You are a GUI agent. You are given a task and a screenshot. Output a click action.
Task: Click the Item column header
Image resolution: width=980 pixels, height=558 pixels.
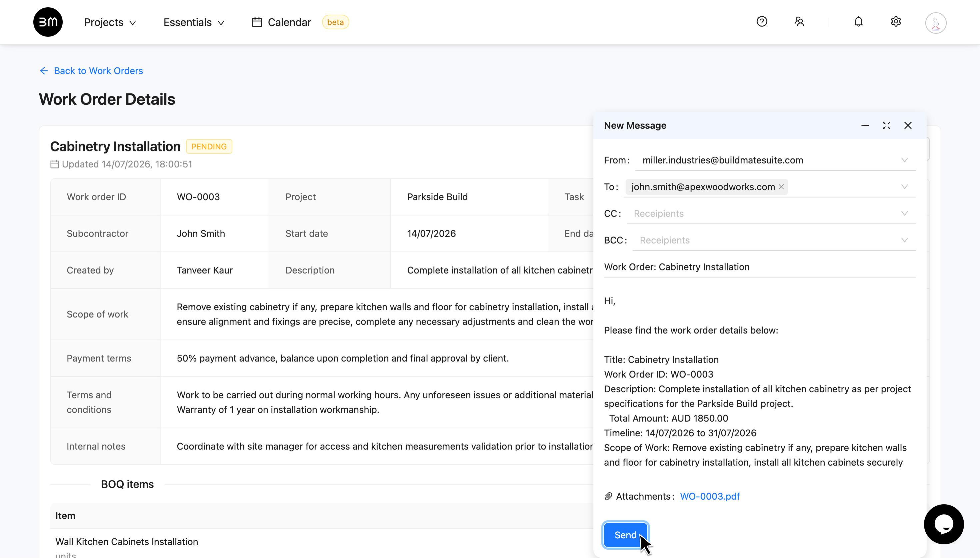coord(65,515)
